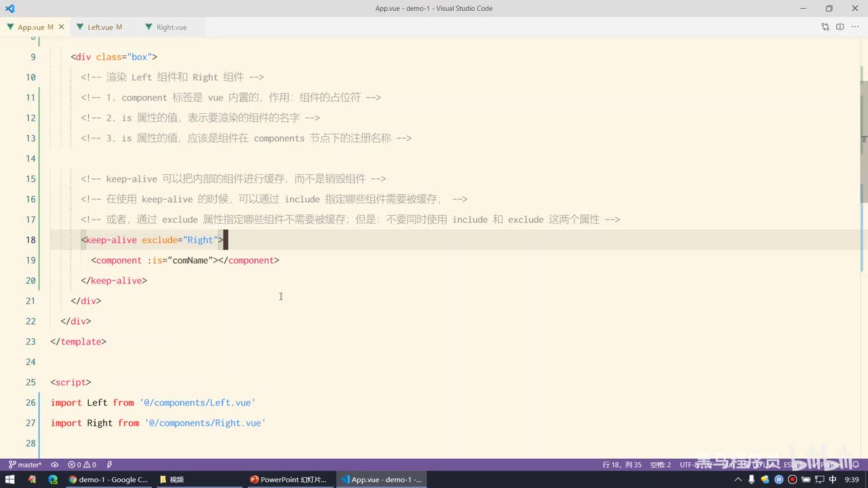The width and height of the screenshot is (868, 488).
Task: Click the lightning bolt status bar icon
Action: click(109, 465)
